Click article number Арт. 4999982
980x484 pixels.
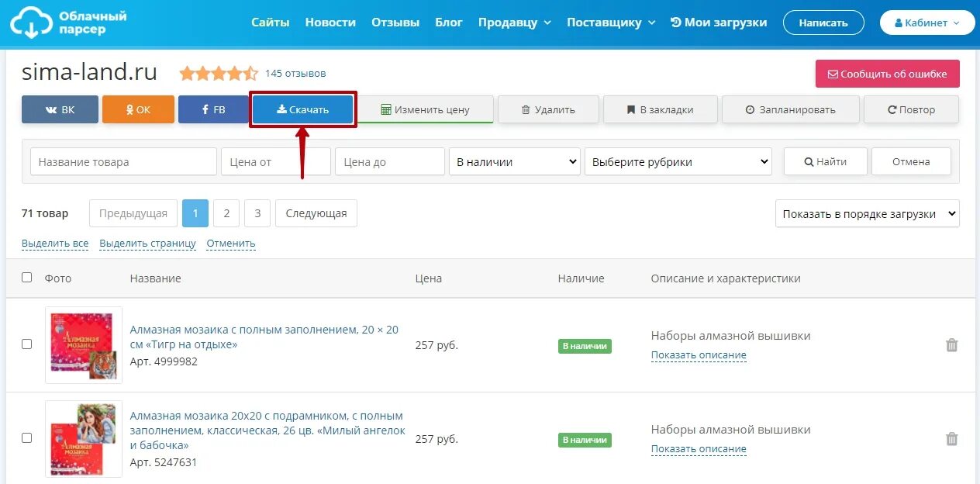tap(164, 361)
